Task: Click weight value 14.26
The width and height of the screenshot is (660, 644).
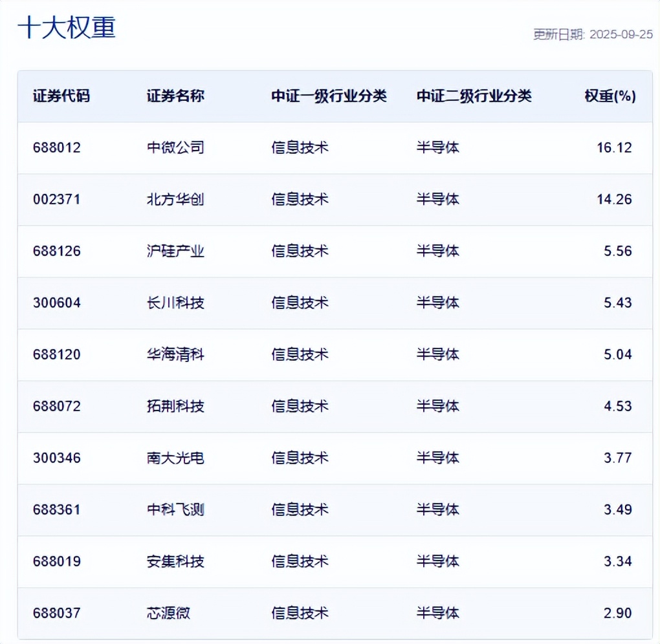Action: (x=614, y=199)
